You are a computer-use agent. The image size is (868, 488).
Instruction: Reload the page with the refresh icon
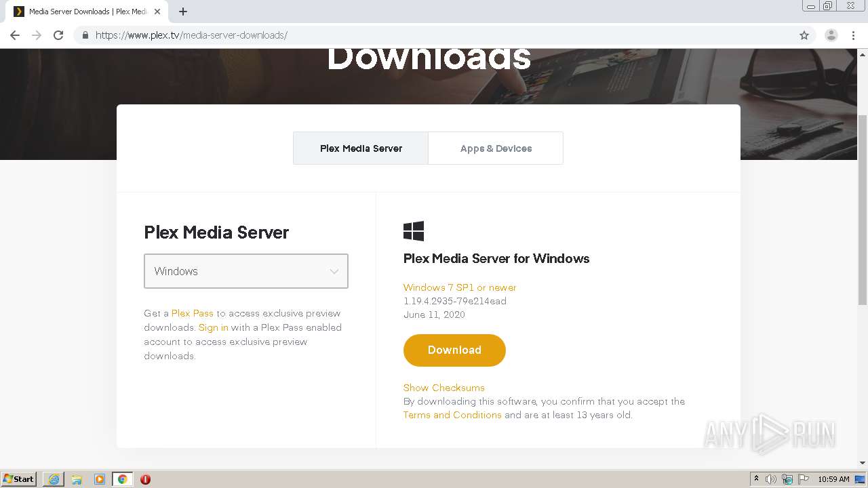[x=58, y=35]
